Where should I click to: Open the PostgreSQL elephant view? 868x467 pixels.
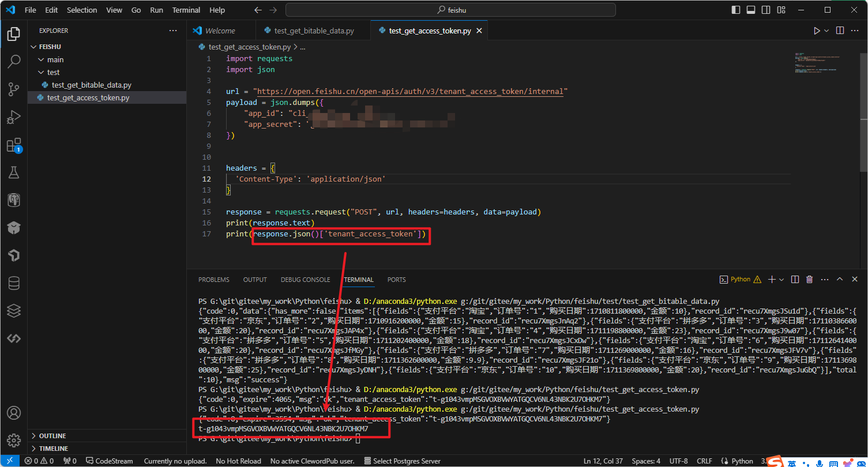(x=14, y=200)
